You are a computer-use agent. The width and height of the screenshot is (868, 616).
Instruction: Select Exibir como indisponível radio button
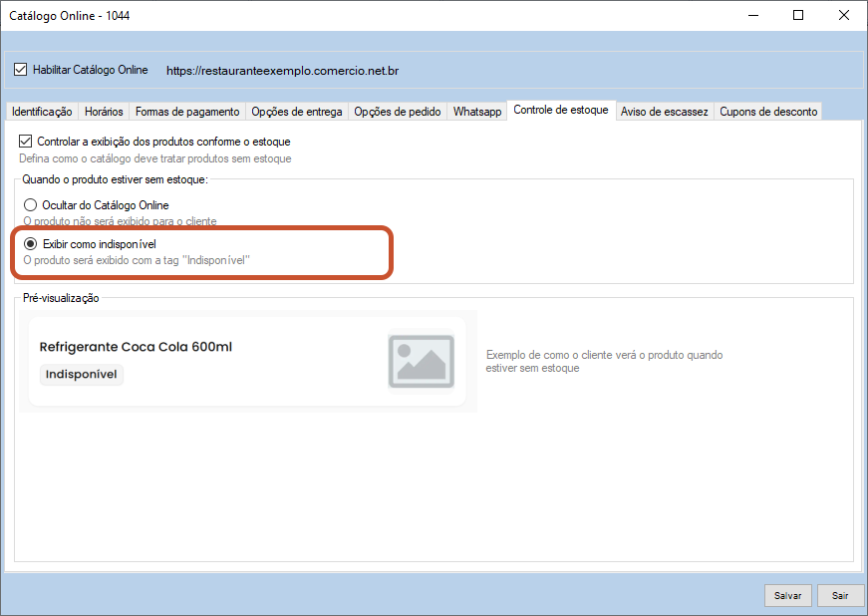pyautogui.click(x=31, y=244)
